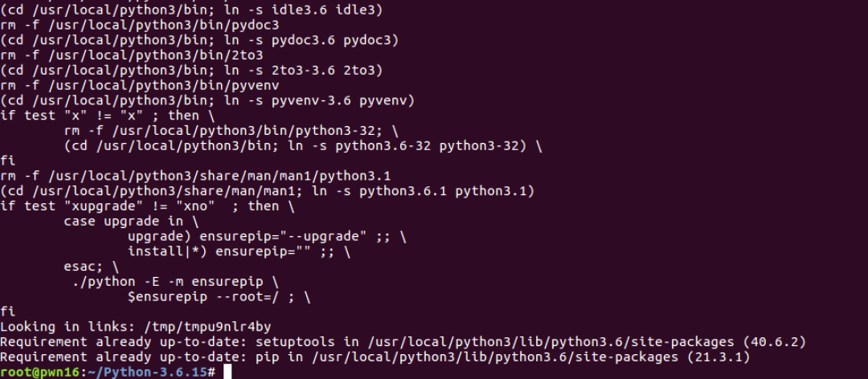Click the python3.6.1 symlink source name

[391, 191]
